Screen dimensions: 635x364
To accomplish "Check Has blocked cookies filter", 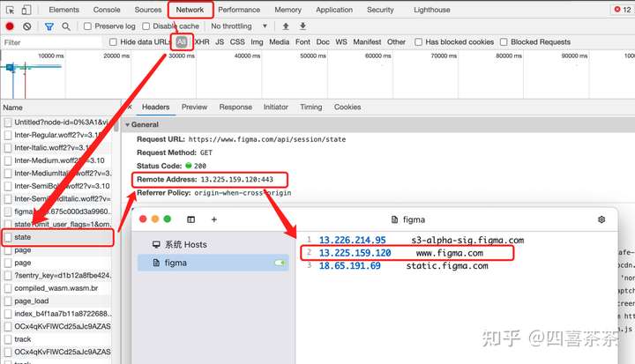I will [418, 42].
